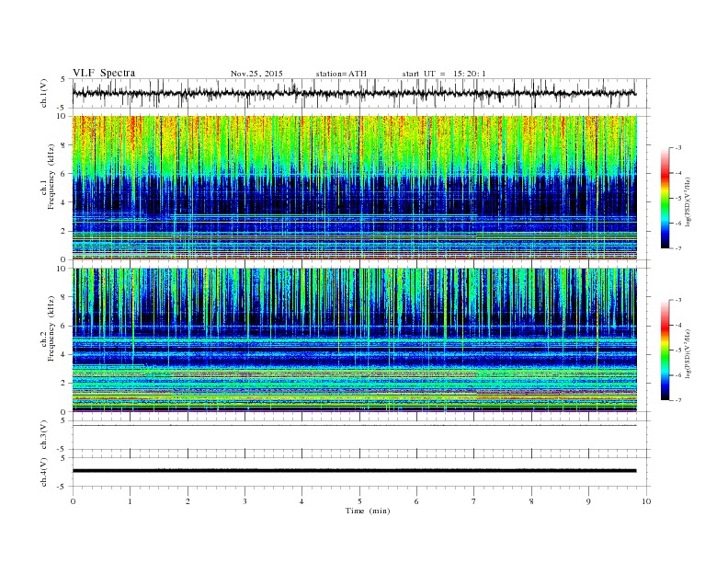The height and width of the screenshot is (563, 728).
Task: Click the time axis tick label "0"
Action: pyautogui.click(x=73, y=501)
